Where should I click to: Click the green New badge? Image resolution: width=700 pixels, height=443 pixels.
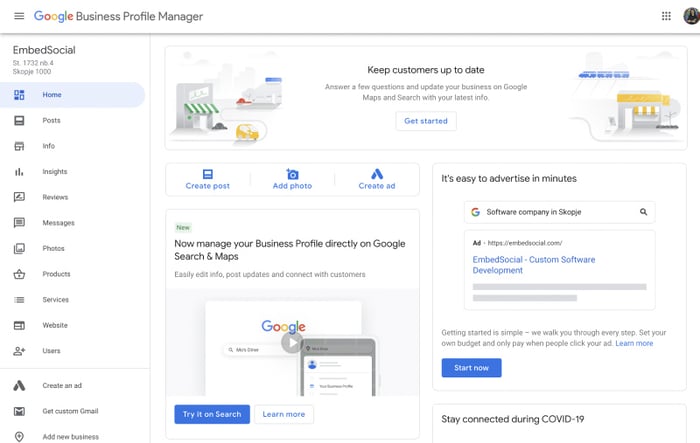183,227
